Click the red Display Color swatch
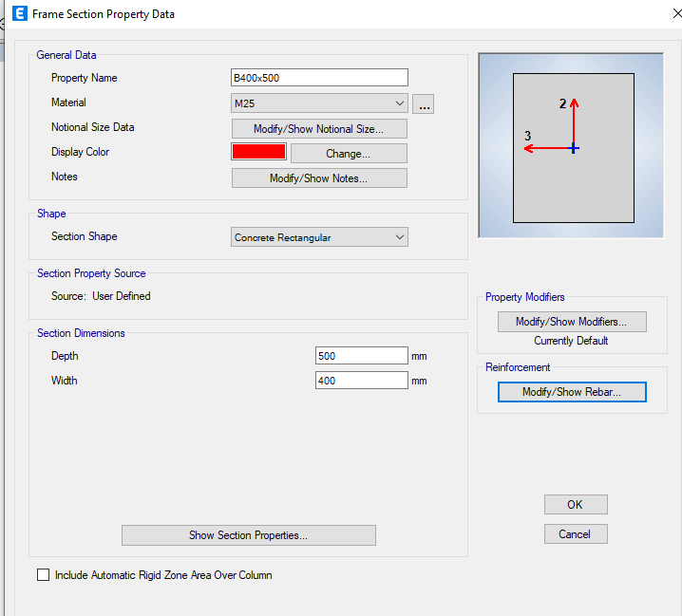This screenshot has width=682, height=616. (258, 152)
